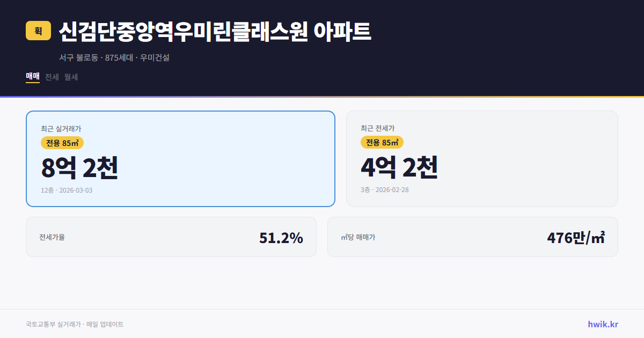Click the 전세가율 51.2% card
The image size is (644, 338).
coord(171,237)
